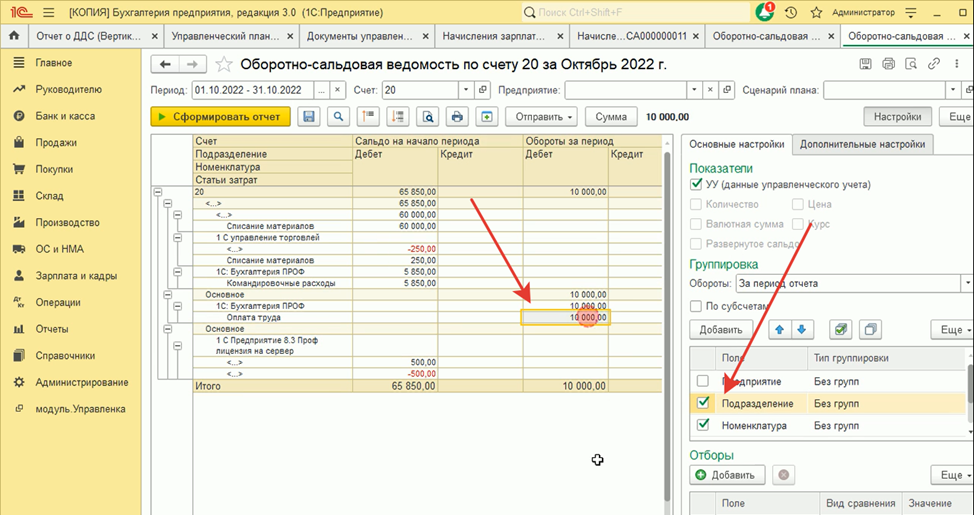974x515 pixels.
Task: Move grouping field up blue arrow
Action: 780,330
